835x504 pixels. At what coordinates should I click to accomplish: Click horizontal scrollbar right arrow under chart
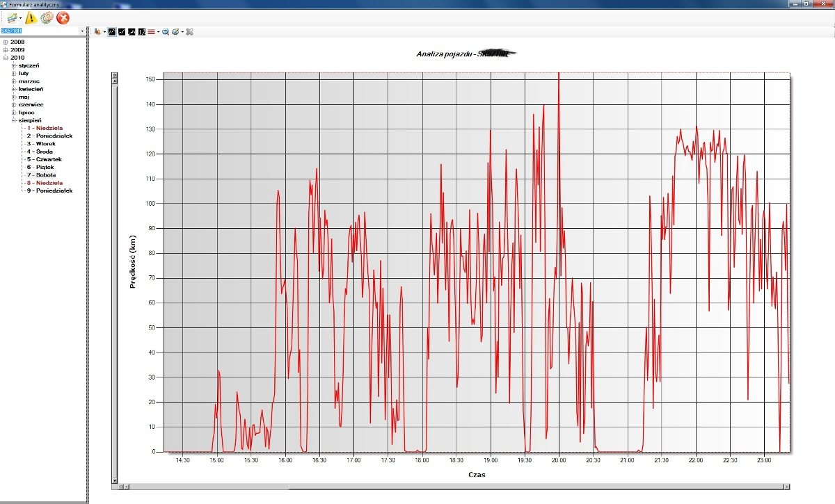point(788,486)
